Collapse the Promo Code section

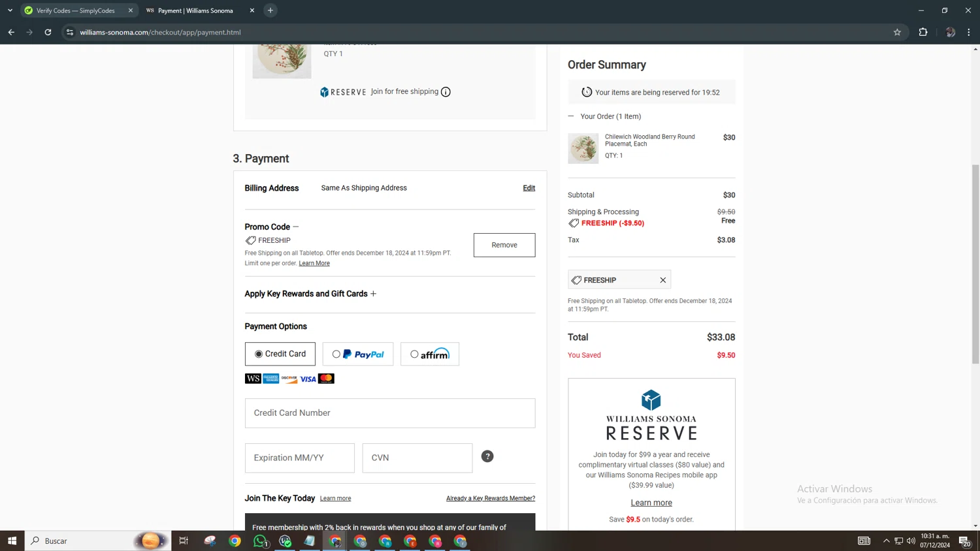coord(296,227)
